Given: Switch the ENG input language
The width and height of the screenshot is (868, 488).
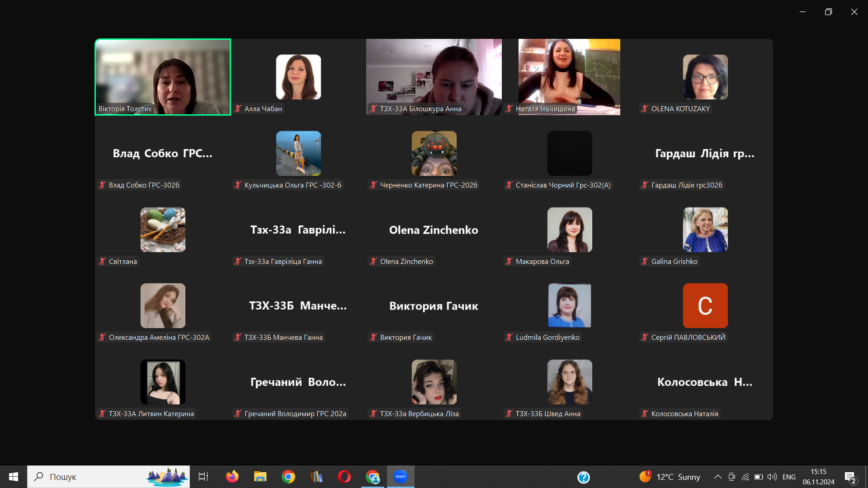Looking at the screenshot, I should (x=789, y=477).
